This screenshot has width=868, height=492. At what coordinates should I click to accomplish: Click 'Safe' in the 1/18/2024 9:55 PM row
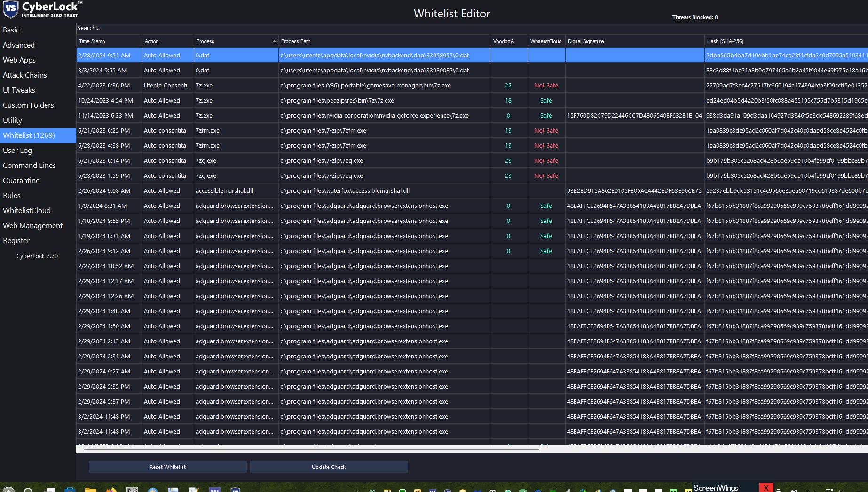click(x=546, y=221)
